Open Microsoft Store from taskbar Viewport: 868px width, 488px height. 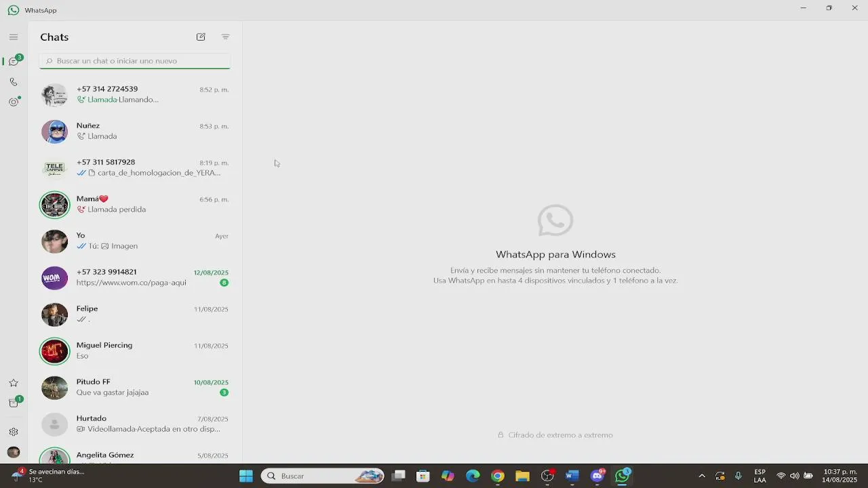tap(423, 476)
